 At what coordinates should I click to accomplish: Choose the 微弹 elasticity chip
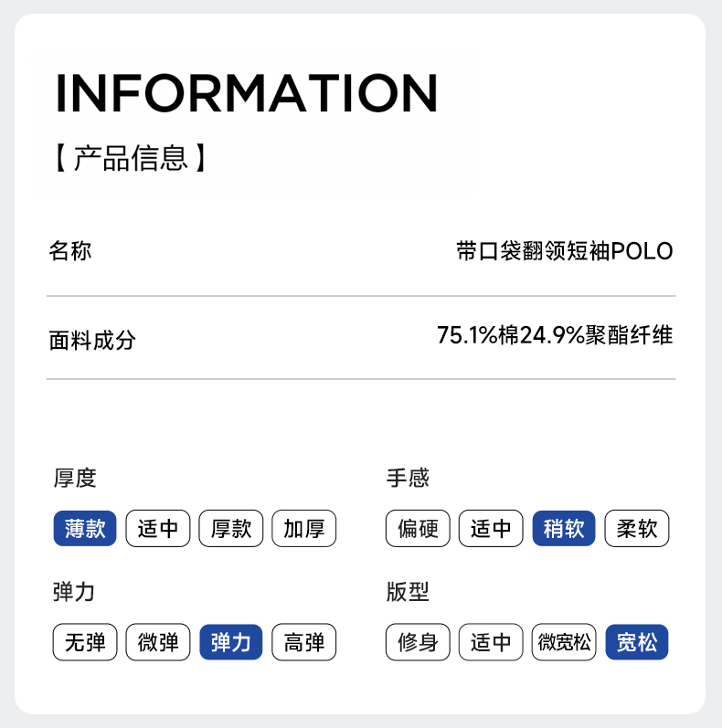coord(158,642)
